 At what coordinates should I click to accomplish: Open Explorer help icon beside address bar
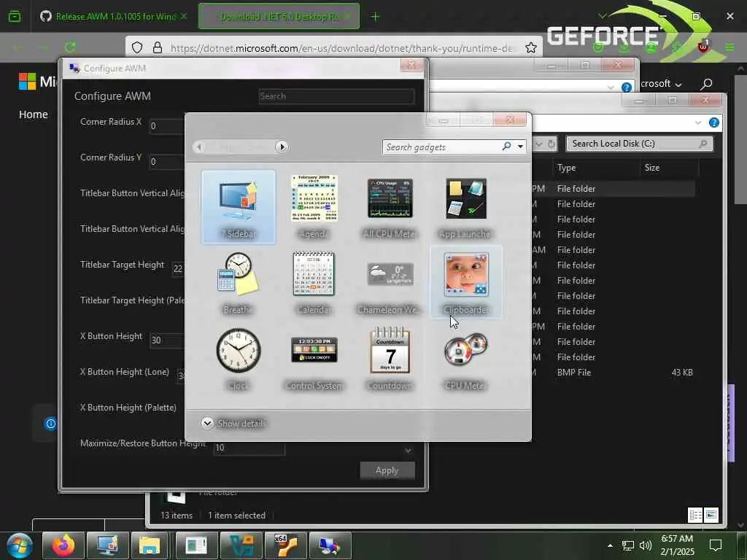click(713, 122)
